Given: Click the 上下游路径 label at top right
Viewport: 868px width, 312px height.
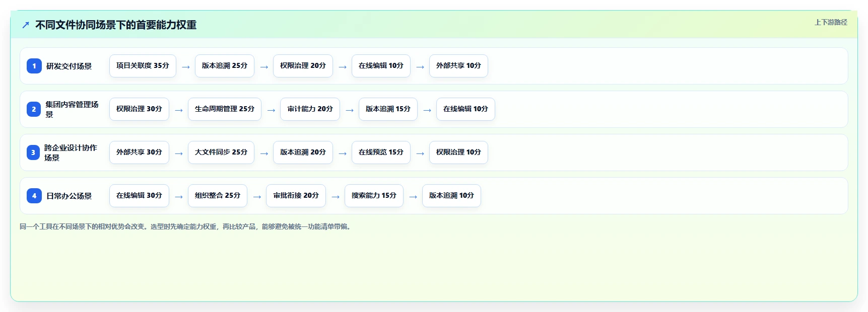Looking at the screenshot, I should (x=831, y=22).
